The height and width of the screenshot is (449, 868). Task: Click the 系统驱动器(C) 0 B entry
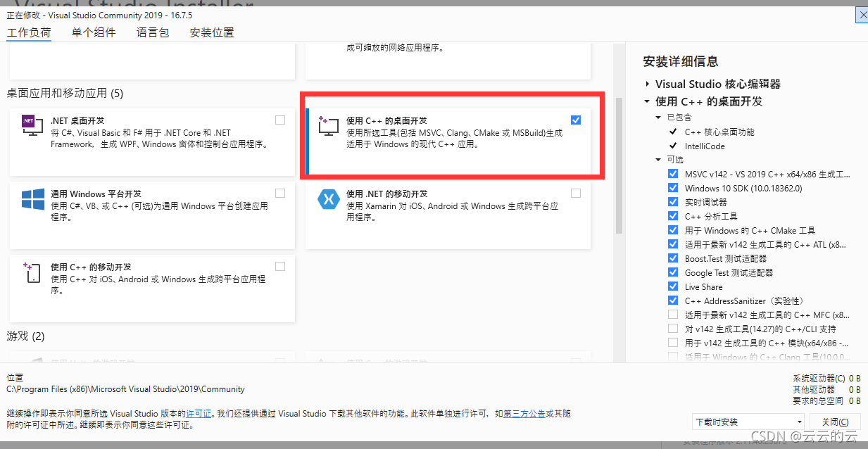[826, 378]
